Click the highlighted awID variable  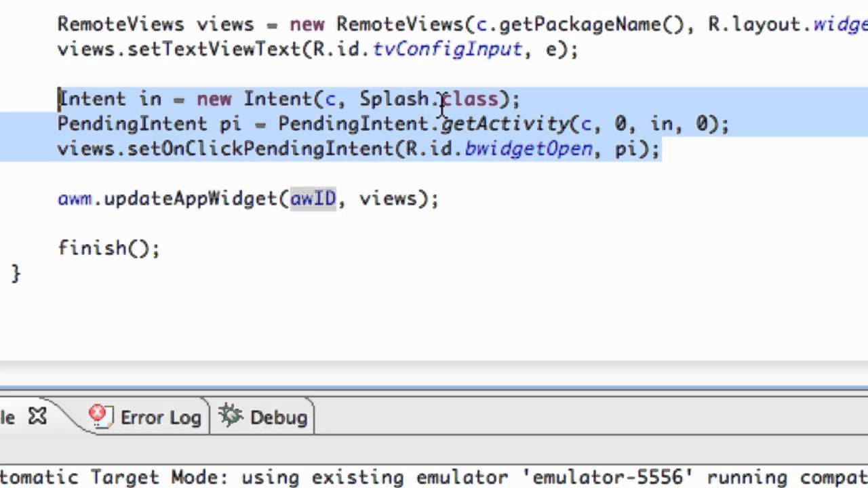[313, 199]
